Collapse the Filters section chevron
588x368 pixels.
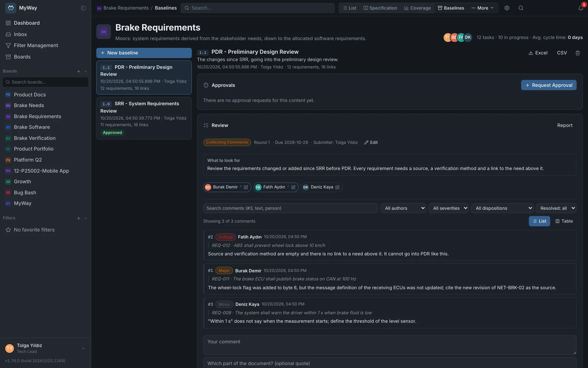click(x=86, y=218)
